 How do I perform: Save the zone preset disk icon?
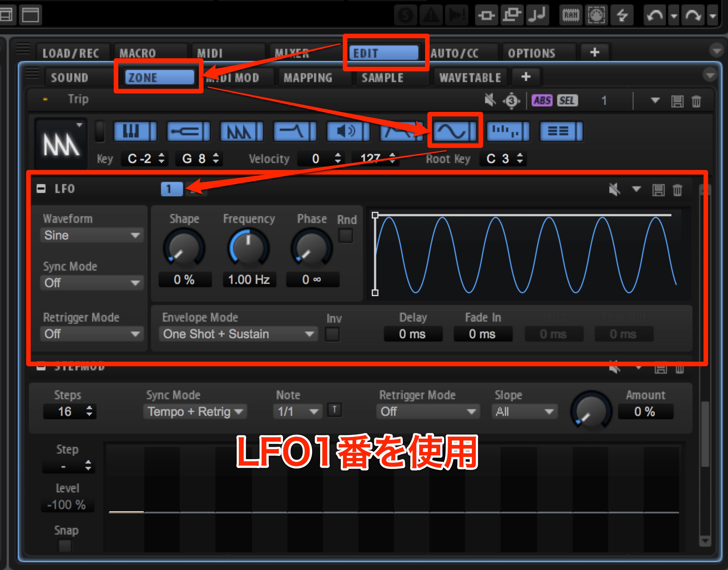[677, 101]
